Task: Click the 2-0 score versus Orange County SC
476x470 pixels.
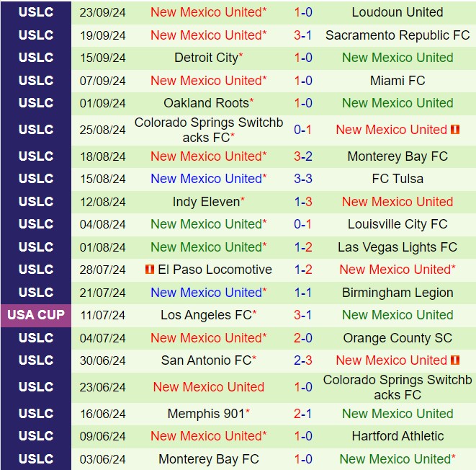Action: (x=302, y=338)
